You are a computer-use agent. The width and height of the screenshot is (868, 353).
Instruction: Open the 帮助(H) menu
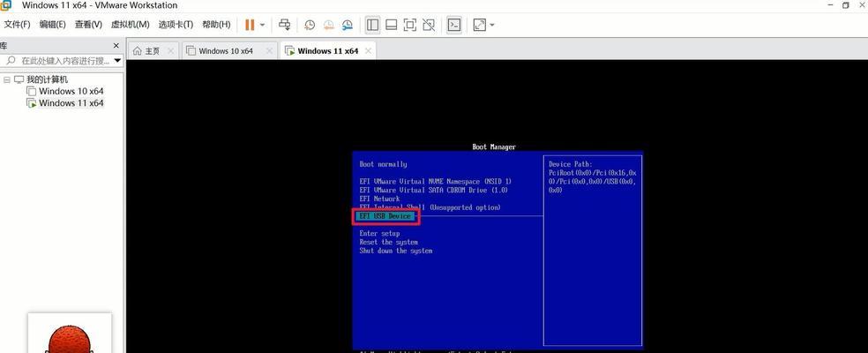(216, 25)
